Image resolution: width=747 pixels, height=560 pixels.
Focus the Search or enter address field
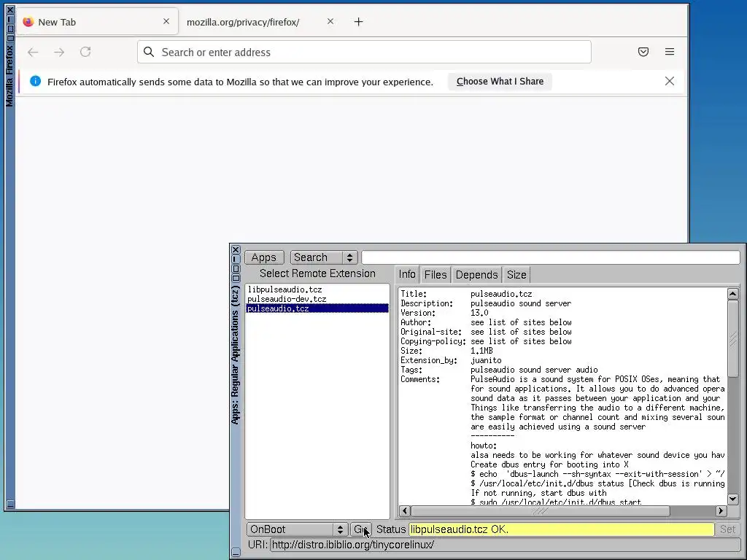coord(365,52)
